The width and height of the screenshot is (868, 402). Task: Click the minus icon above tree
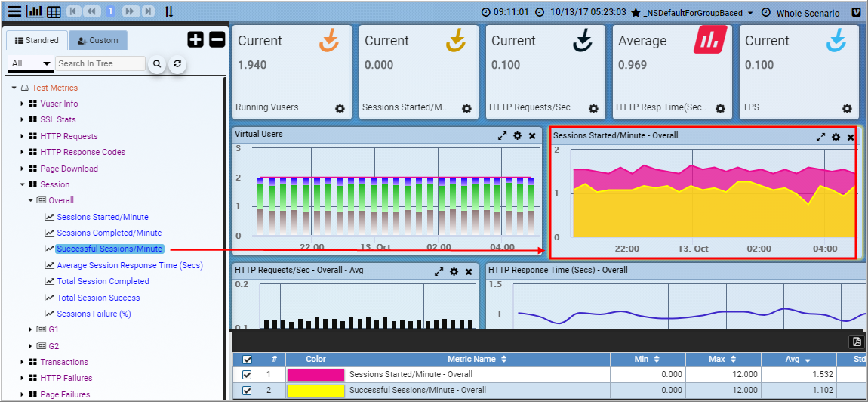tap(217, 40)
